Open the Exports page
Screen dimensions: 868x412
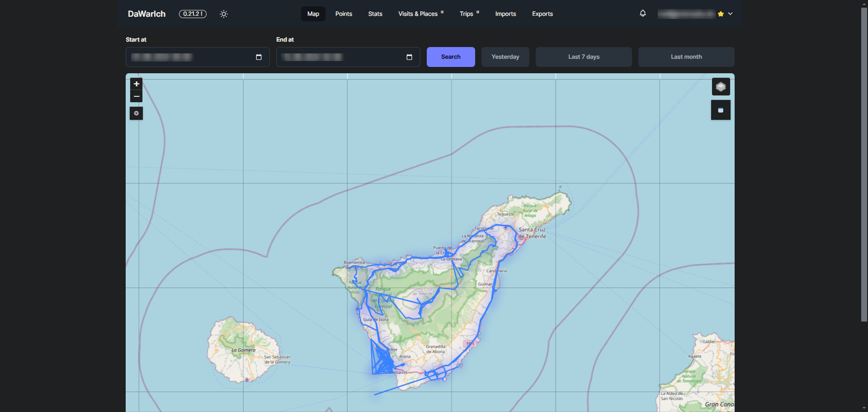pyautogui.click(x=542, y=14)
